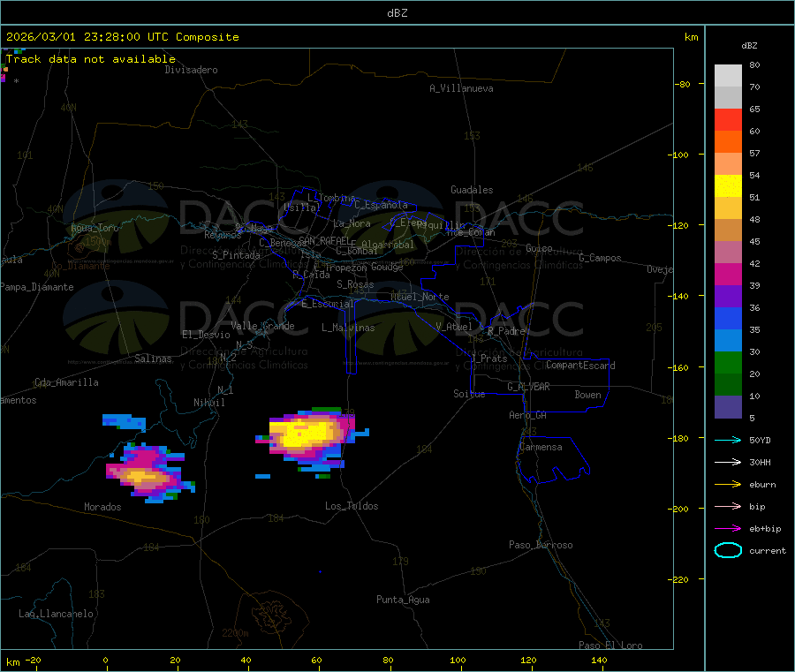Image resolution: width=795 pixels, height=672 pixels.
Task: Select the orange eburn arrow icon
Action: [728, 485]
